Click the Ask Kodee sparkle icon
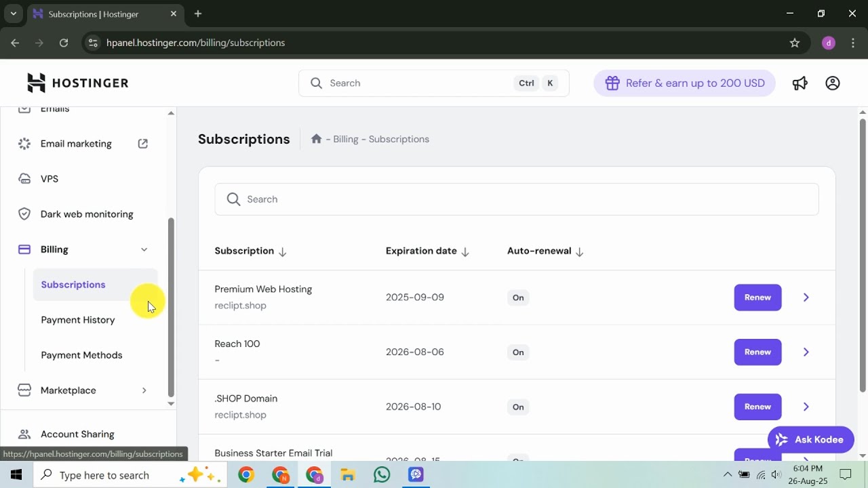This screenshot has width=868, height=488. pos(782,439)
